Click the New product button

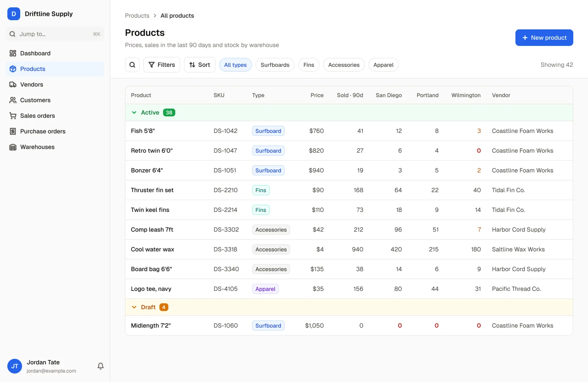point(544,37)
